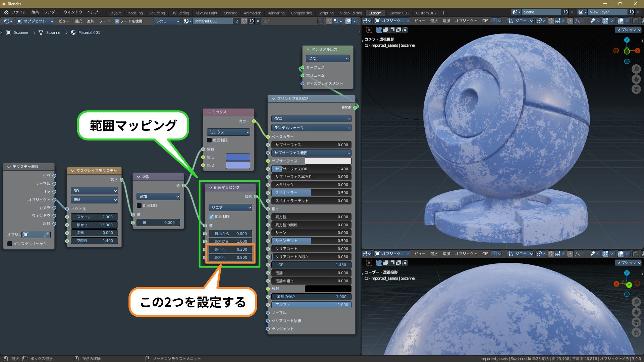Collapse the テクスチャ座標 node
The image size is (644, 362).
tap(9, 167)
